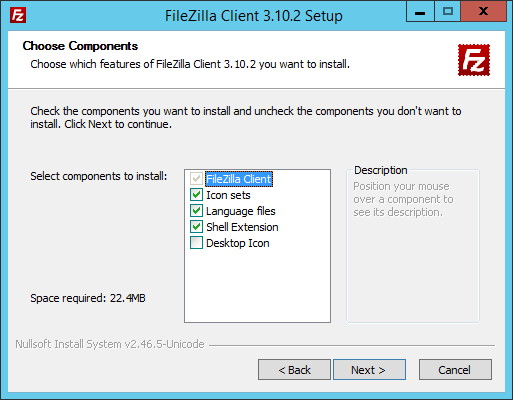Enable the Desktop Icon checkbox
The width and height of the screenshot is (513, 400).
[x=196, y=243]
